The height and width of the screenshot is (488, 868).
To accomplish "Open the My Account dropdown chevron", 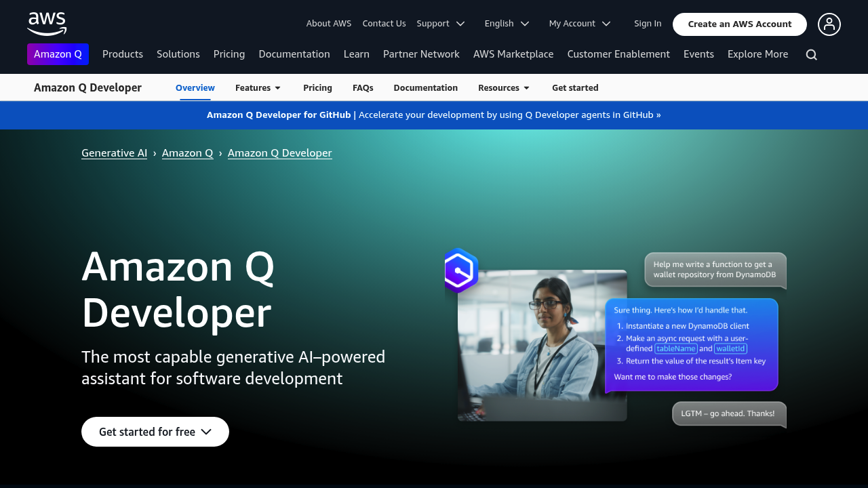I will tap(607, 23).
